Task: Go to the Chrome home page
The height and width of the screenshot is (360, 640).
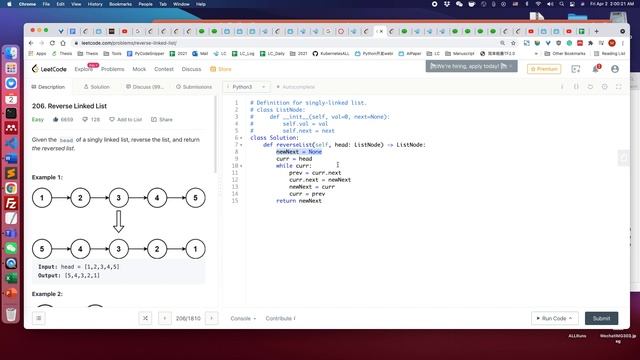Action: tap(63, 43)
